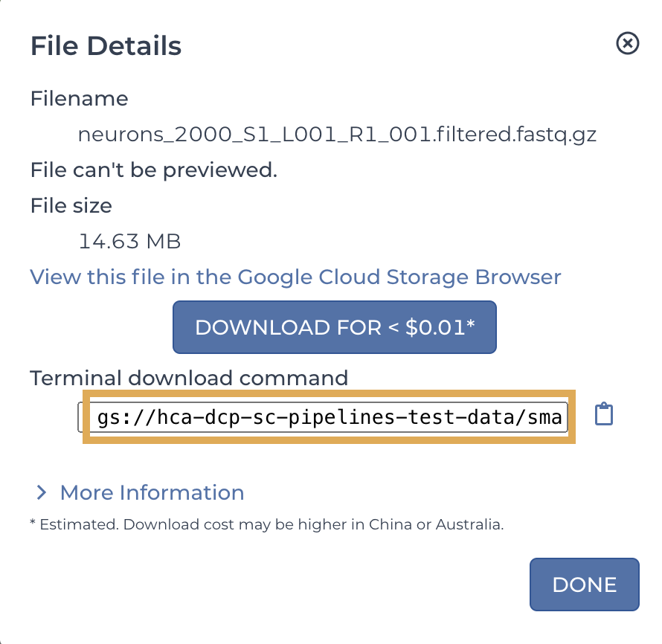Click the asterisk in the download button
The width and height of the screenshot is (662, 644).
point(471,323)
